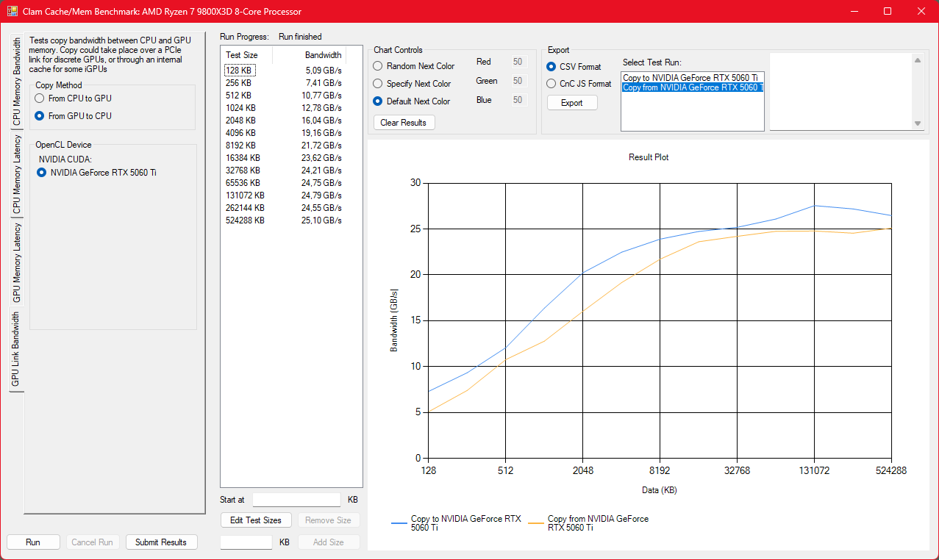
Task: Click the Green color value field
Action: point(519,82)
